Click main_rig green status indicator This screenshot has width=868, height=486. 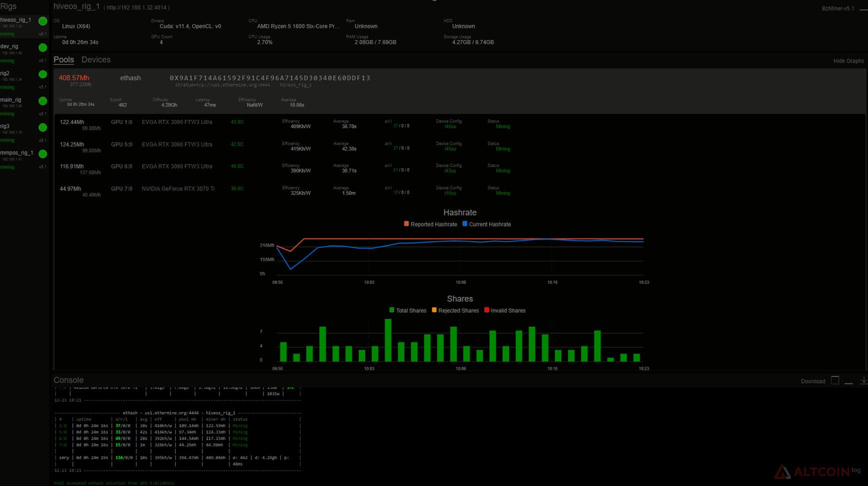coord(43,101)
